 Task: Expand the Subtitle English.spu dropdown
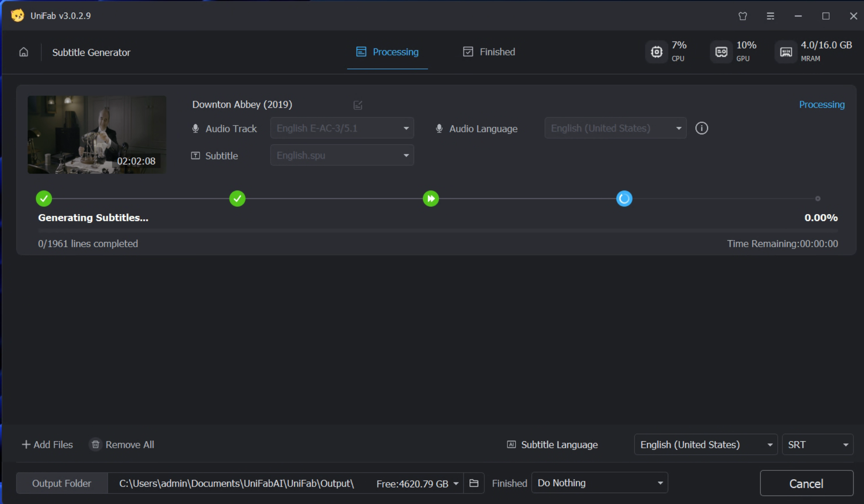[x=342, y=155]
